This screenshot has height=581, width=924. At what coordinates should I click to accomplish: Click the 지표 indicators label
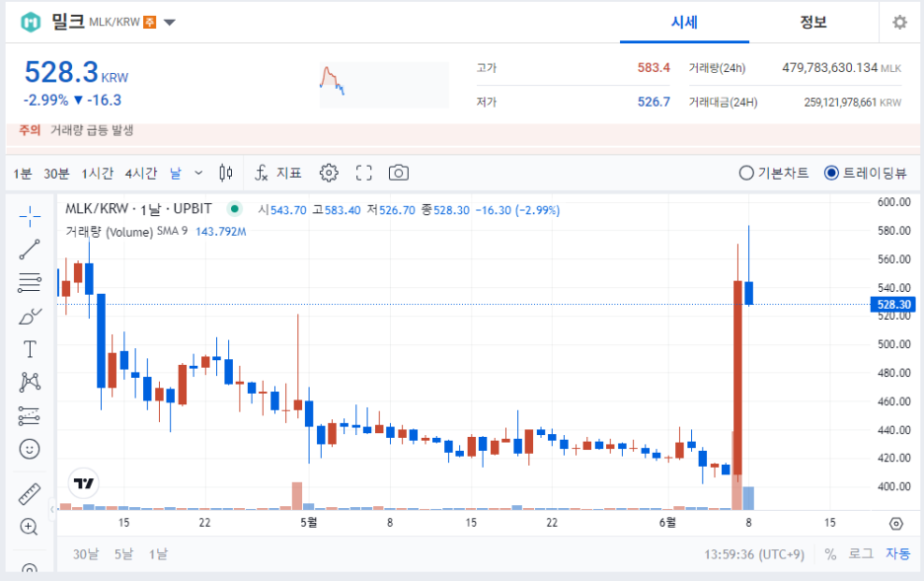pyautogui.click(x=288, y=173)
